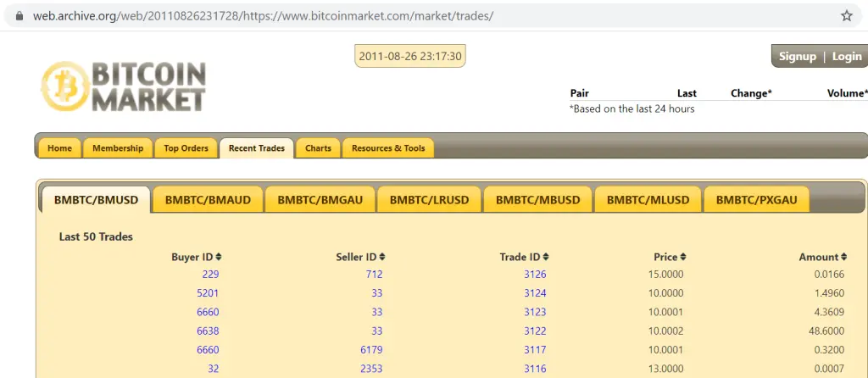868x378 pixels.
Task: Go to the Membership tab
Action: coord(118,148)
